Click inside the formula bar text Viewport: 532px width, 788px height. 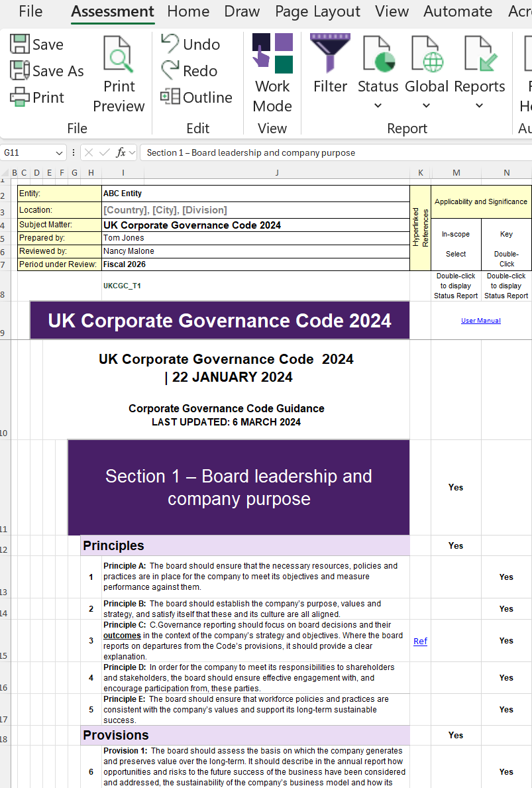coord(331,152)
